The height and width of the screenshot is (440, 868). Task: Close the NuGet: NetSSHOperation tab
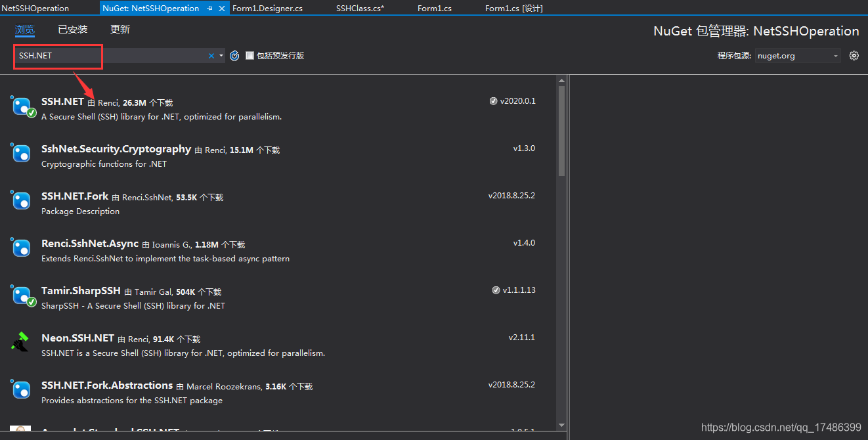coord(222,9)
